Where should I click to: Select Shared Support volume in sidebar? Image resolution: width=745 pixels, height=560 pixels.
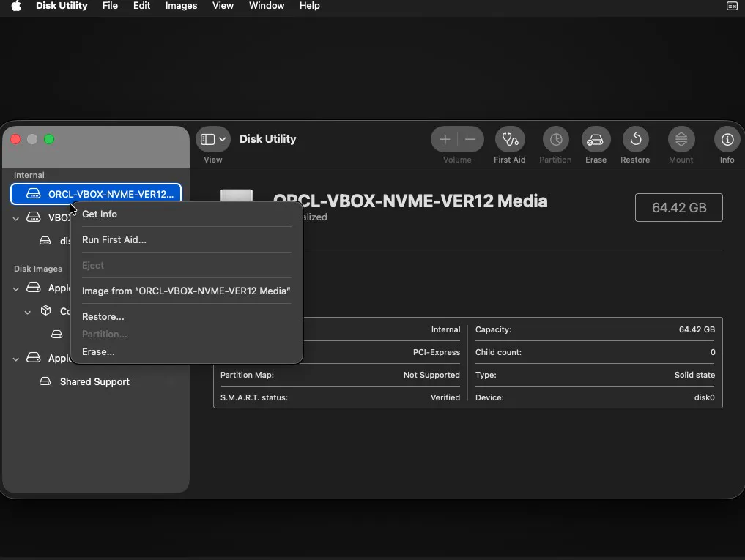[94, 382]
